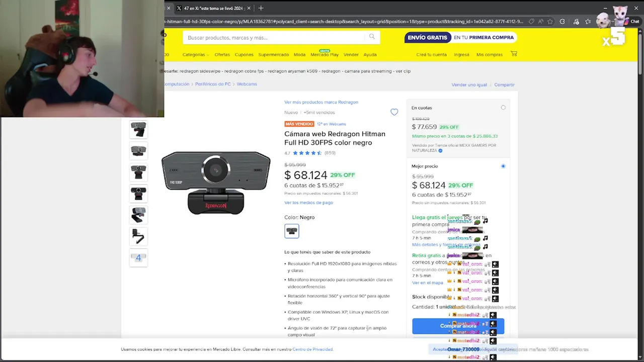644x362 pixels.
Task: Open the browser extensions icon
Action: pos(562,22)
